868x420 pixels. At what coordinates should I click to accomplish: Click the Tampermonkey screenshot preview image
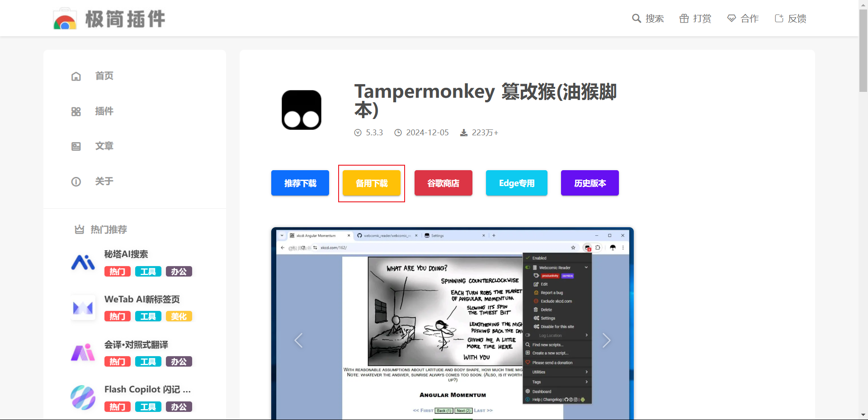tap(453, 324)
